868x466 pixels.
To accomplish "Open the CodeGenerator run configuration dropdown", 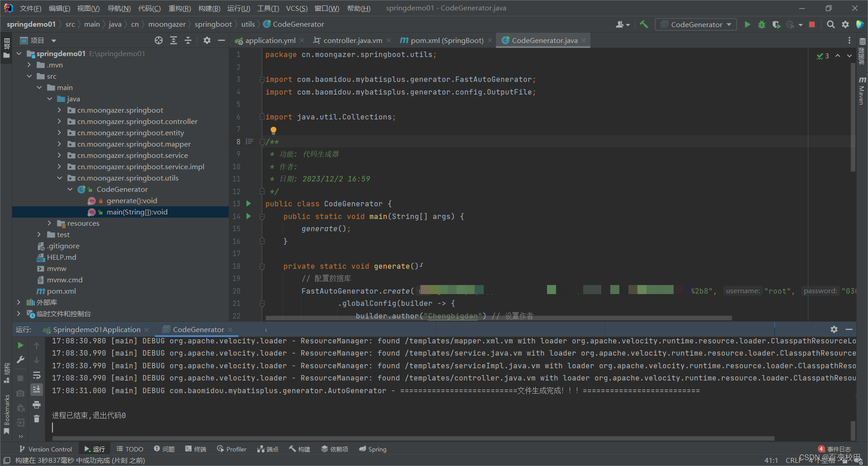I will 696,24.
